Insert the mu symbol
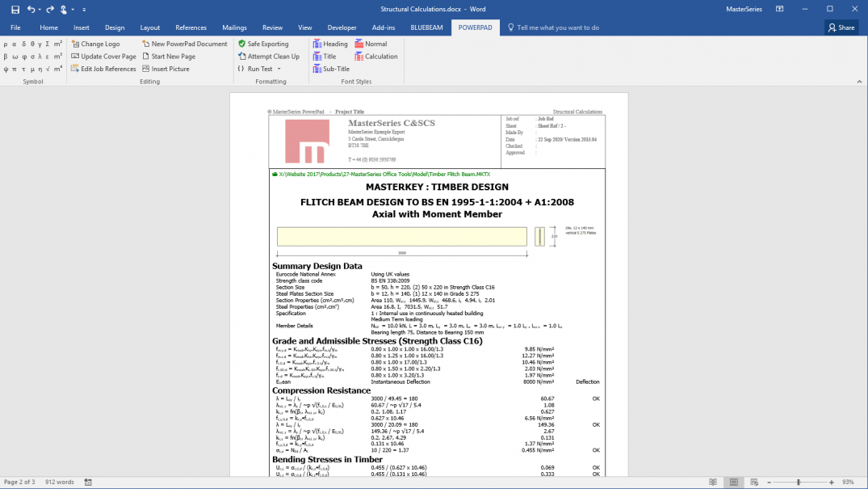This screenshot has height=489, width=868. coord(32,70)
